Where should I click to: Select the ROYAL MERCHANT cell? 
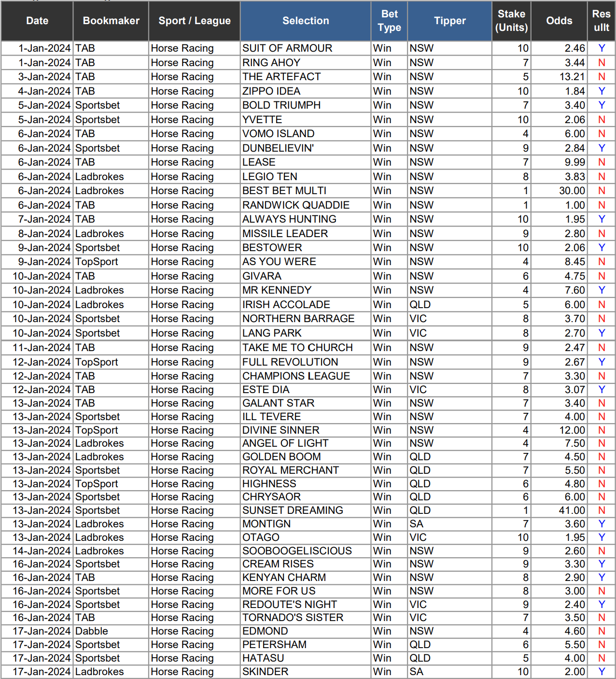(x=306, y=470)
